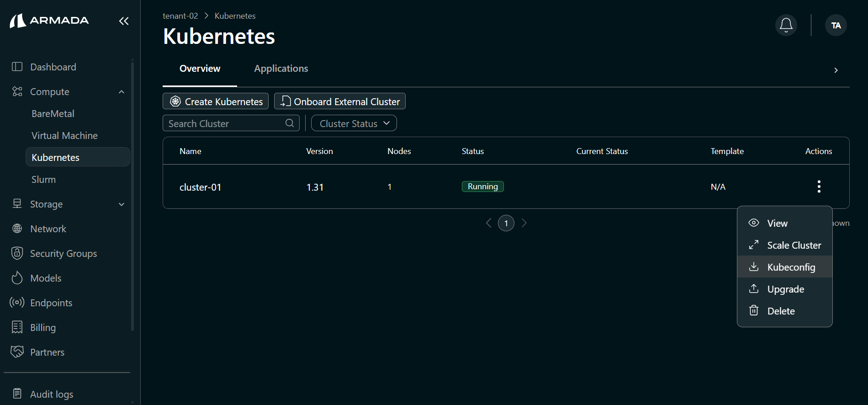Click the Storage stack icon
868x405 pixels.
(17, 204)
